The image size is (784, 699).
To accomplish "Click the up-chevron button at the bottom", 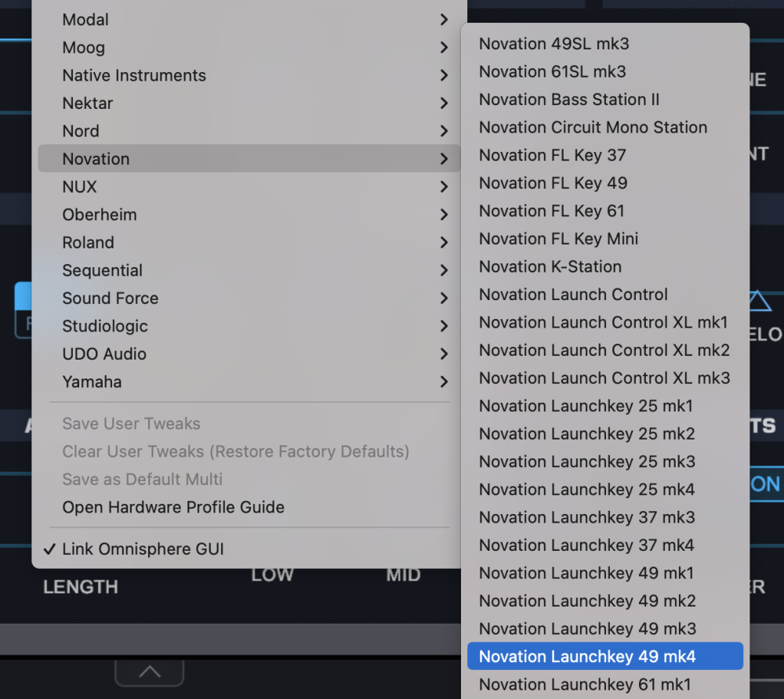I will 150,672.
